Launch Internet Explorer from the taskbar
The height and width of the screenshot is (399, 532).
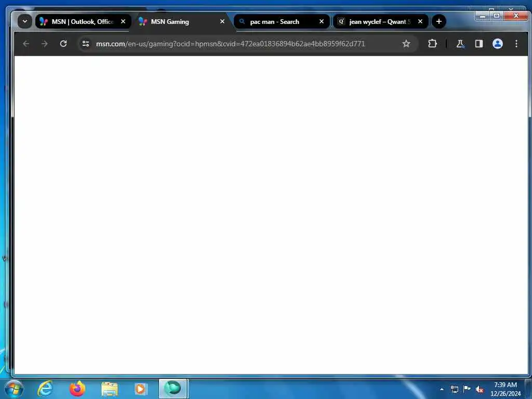pos(45,389)
